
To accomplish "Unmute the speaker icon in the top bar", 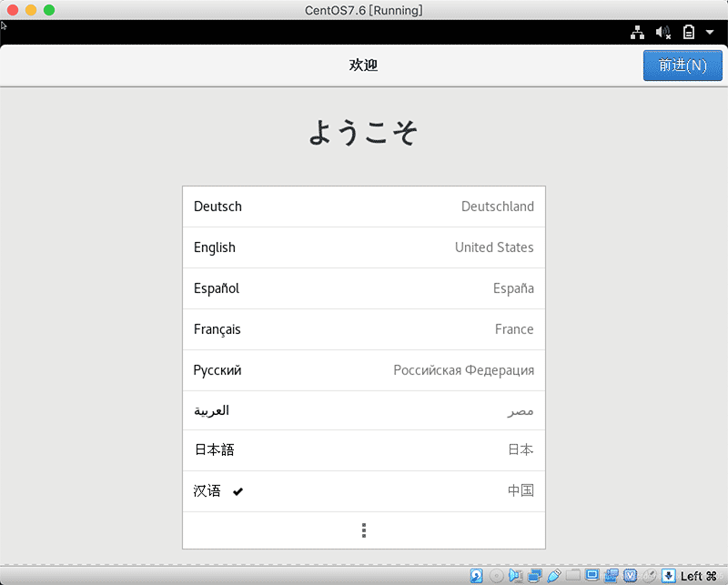I will [663, 32].
